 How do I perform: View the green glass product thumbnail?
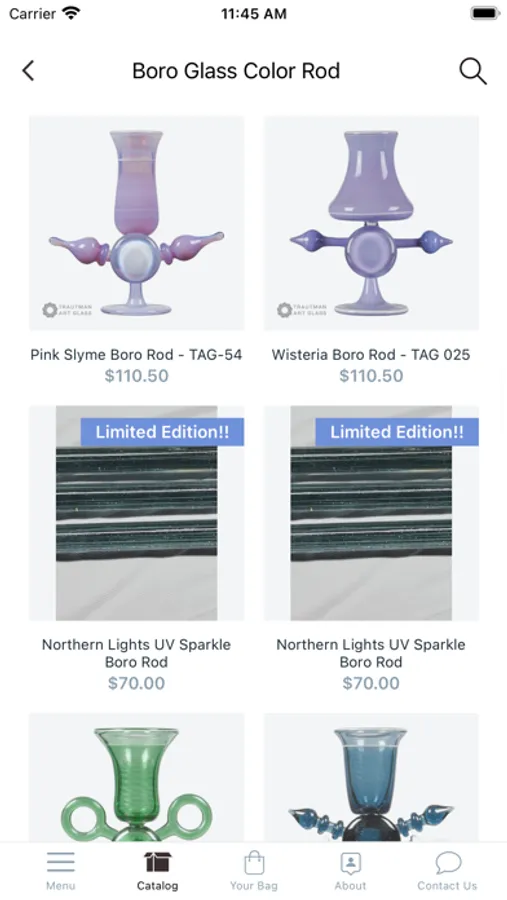pos(137,778)
